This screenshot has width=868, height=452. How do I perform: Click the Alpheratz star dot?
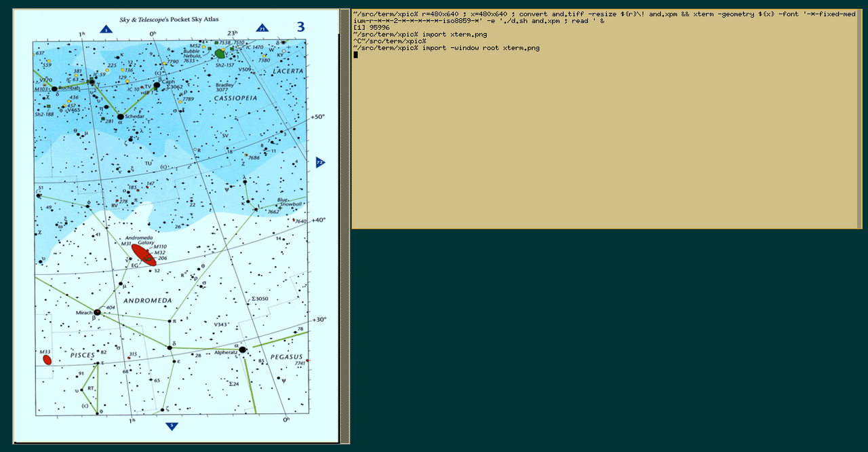242,350
